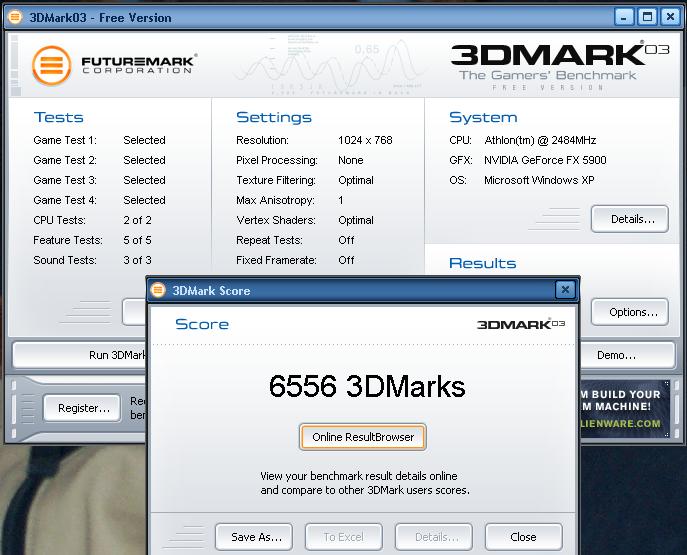687x555 pixels.
Task: Click the '3 of 3' sound tests value
Action: click(x=138, y=260)
